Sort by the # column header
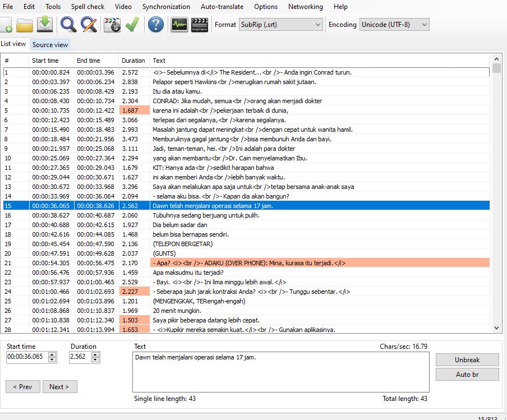 click(16, 61)
